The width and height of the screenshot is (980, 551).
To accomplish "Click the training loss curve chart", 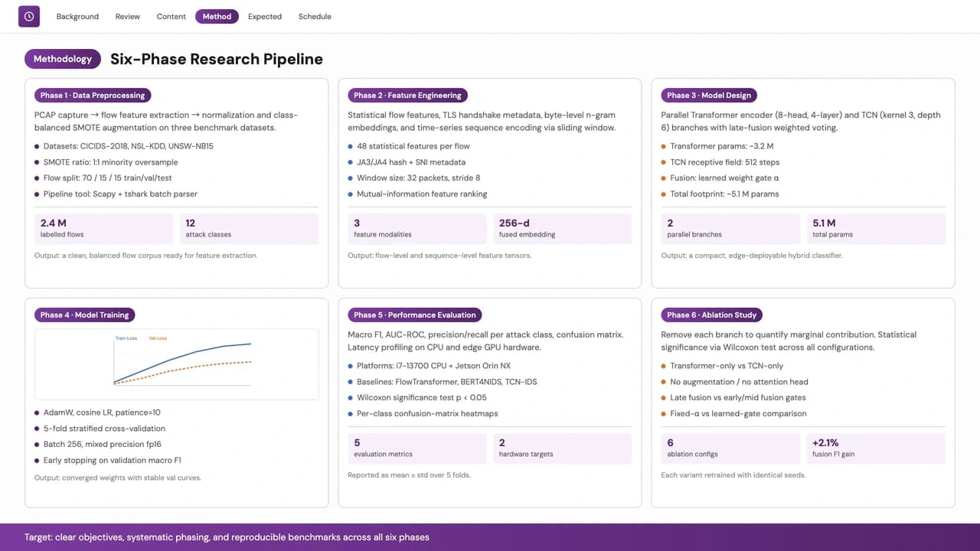I will pyautogui.click(x=176, y=364).
